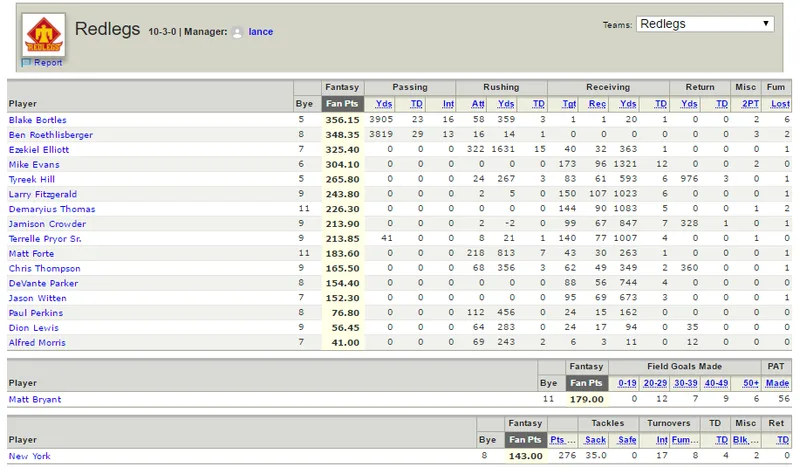Sort by Receiving Tgt column
This screenshot has height=474, width=800.
pyautogui.click(x=569, y=104)
